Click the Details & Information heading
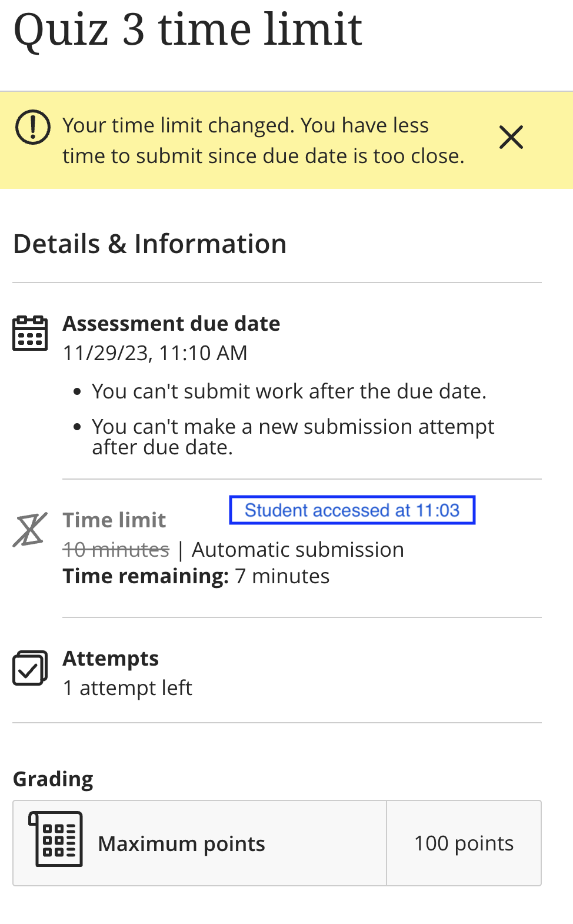Image resolution: width=573 pixels, height=924 pixels. pos(150,244)
